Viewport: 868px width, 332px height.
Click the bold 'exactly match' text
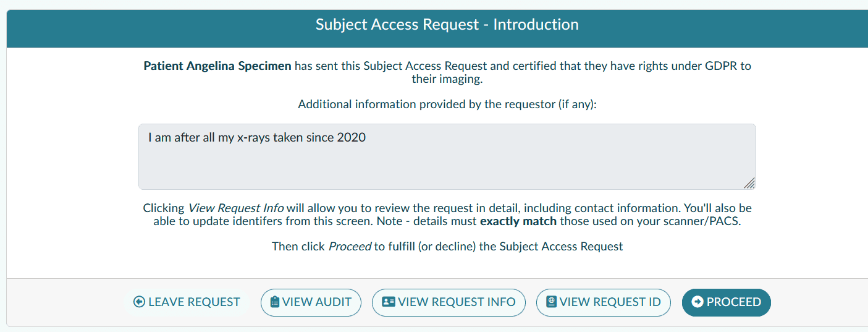pos(518,221)
